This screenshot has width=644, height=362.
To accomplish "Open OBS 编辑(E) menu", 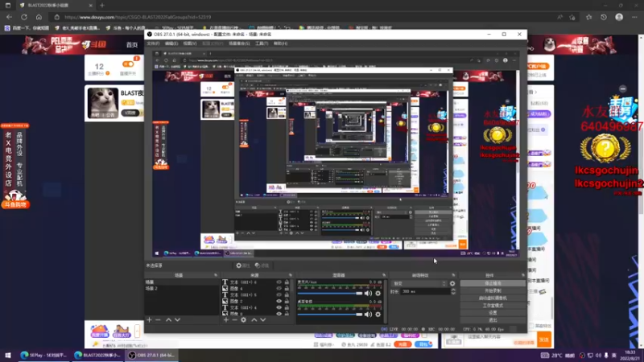I will click(171, 43).
